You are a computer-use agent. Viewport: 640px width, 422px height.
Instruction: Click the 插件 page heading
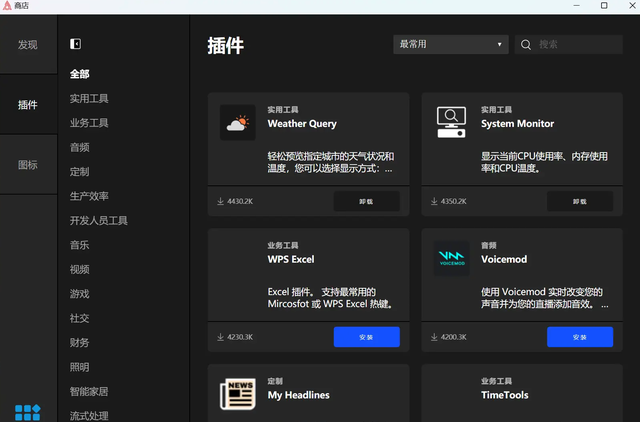tap(226, 45)
